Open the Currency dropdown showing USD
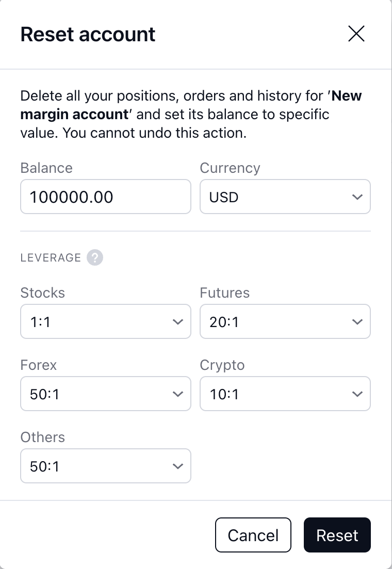 [x=279, y=197]
